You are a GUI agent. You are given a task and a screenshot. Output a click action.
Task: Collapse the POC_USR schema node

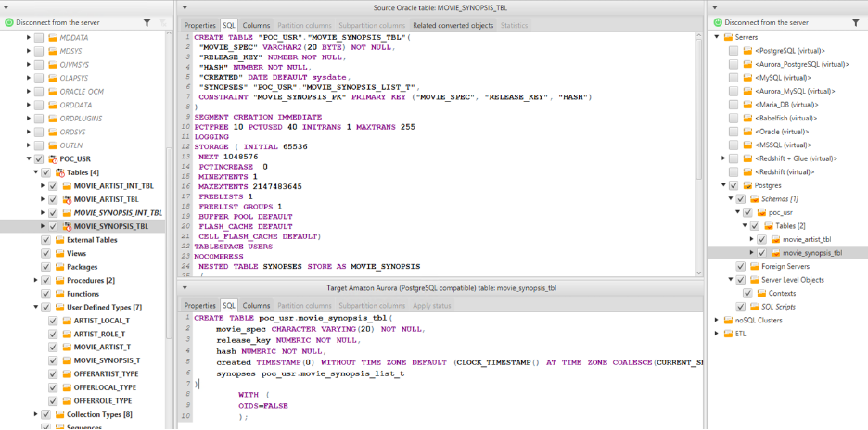(x=29, y=158)
